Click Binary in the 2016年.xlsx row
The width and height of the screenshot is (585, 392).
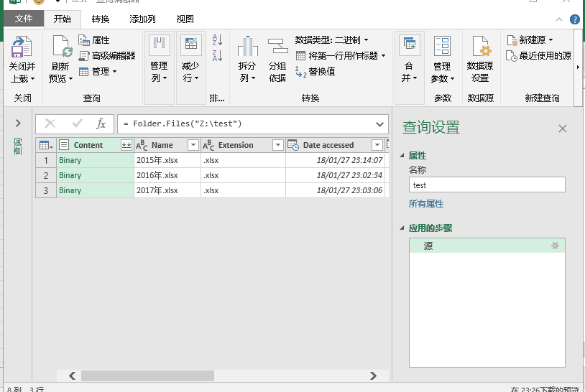pos(70,175)
